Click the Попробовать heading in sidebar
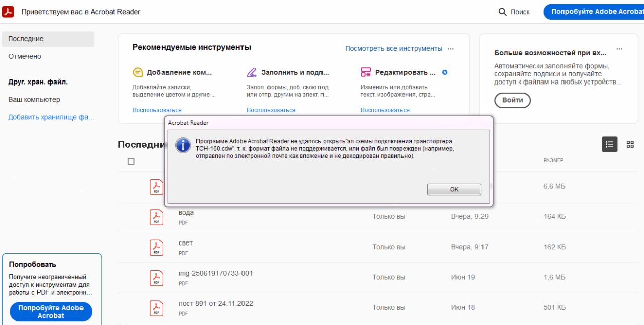The height and width of the screenshot is (325, 644). (32, 264)
